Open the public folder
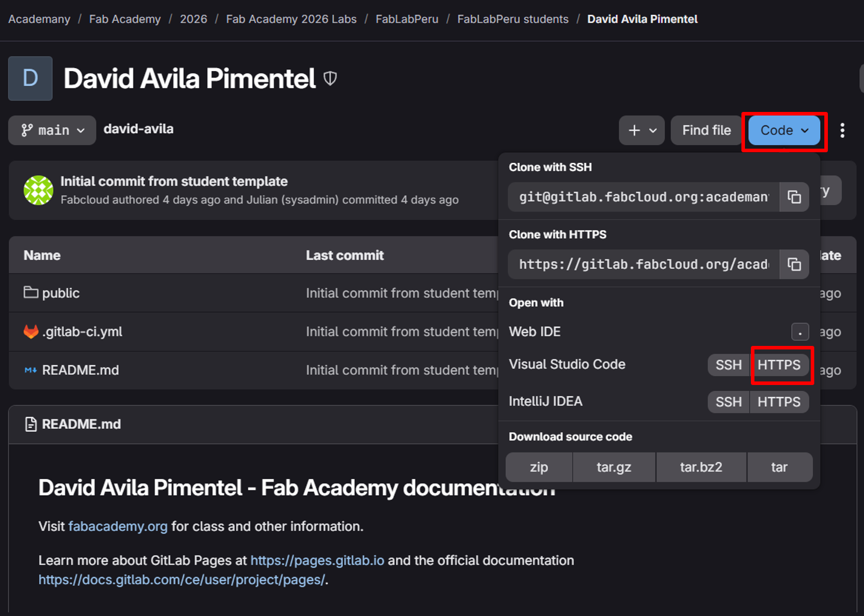 (x=60, y=293)
